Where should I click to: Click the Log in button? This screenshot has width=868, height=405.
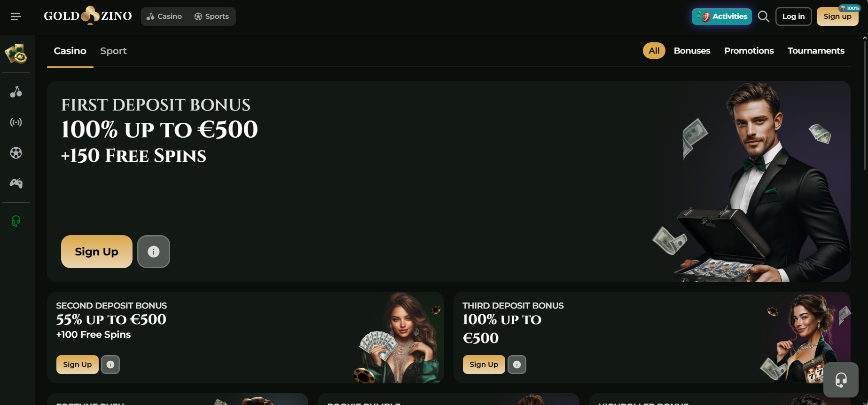click(793, 16)
